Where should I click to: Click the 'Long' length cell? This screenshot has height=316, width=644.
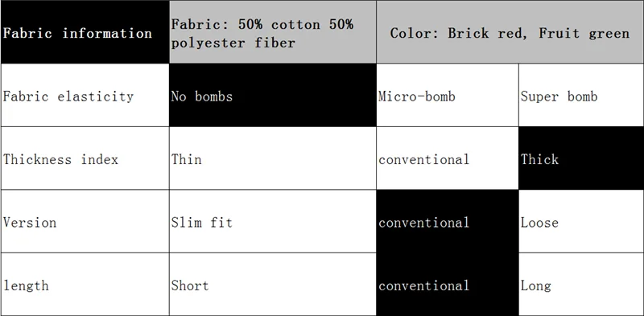point(581,285)
